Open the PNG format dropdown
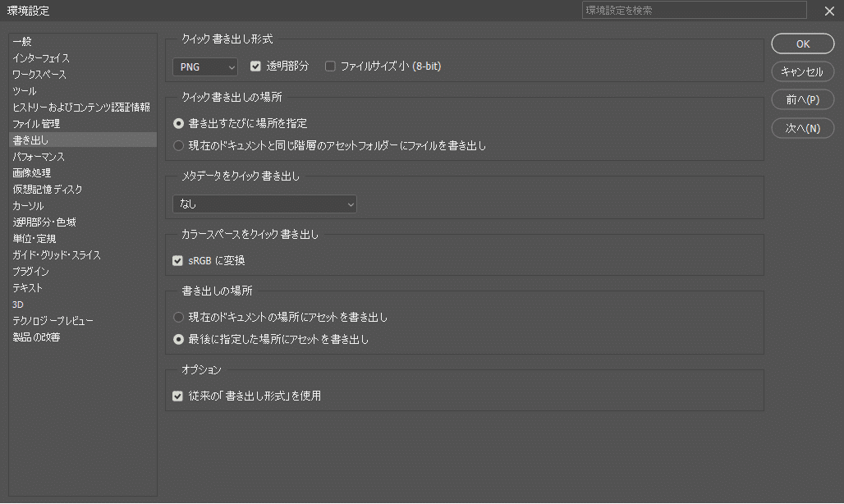The height and width of the screenshot is (504, 844). (x=205, y=66)
